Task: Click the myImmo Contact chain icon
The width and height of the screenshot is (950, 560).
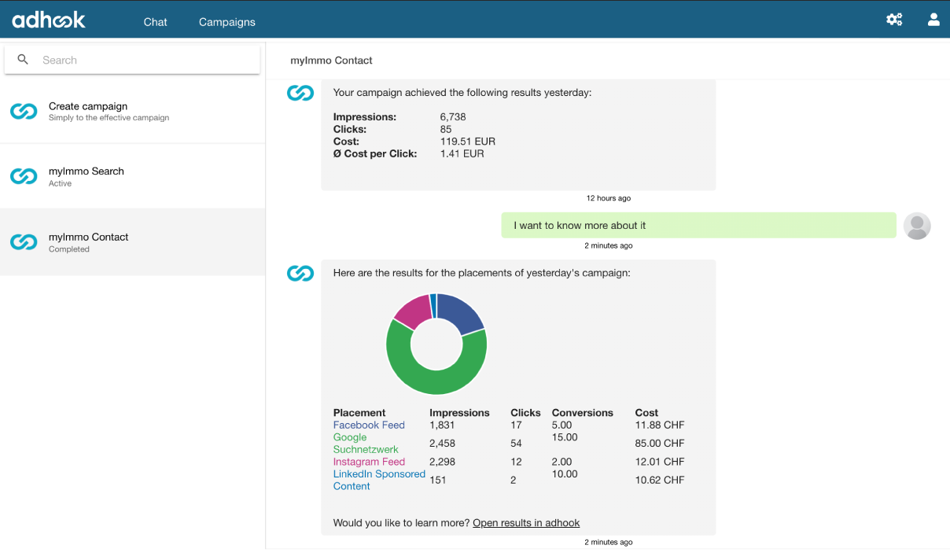Action: [x=24, y=242]
